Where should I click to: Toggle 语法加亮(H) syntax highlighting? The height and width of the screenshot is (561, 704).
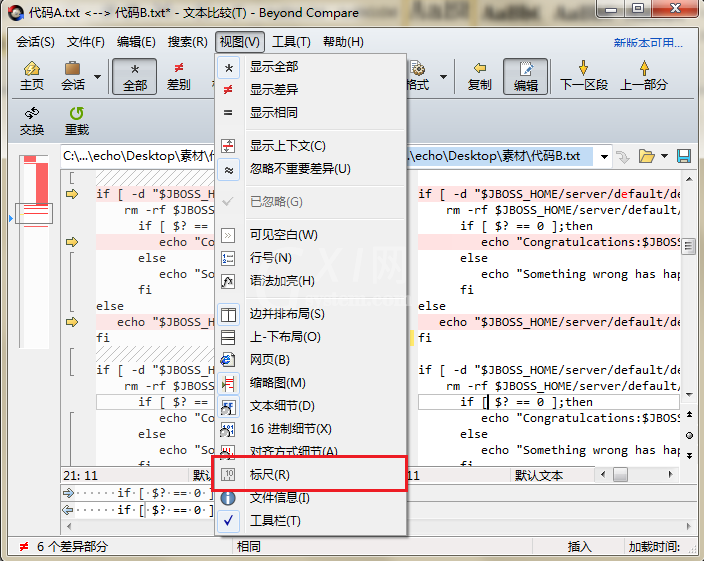(x=311, y=281)
